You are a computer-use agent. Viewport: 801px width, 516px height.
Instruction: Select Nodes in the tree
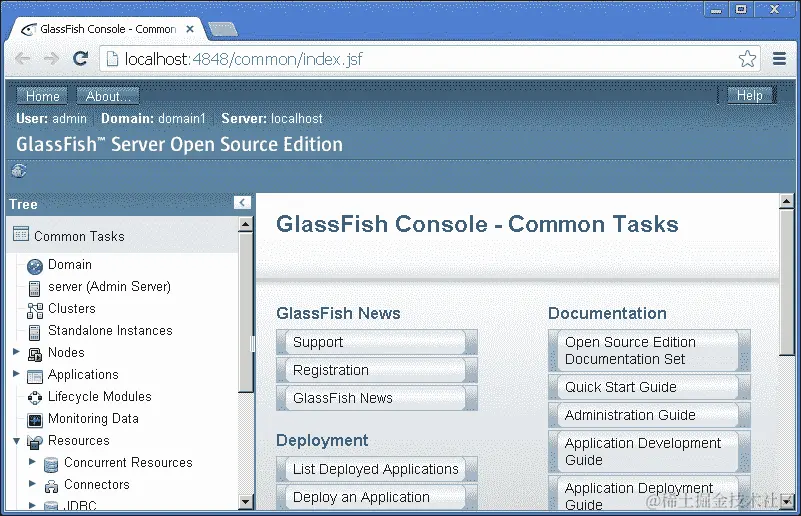[66, 353]
